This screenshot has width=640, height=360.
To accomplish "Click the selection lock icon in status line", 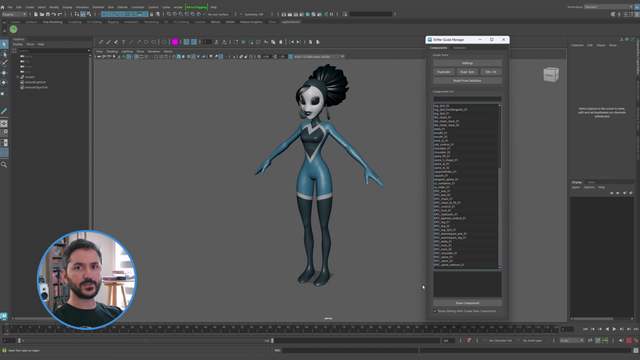I will [x=151, y=14].
